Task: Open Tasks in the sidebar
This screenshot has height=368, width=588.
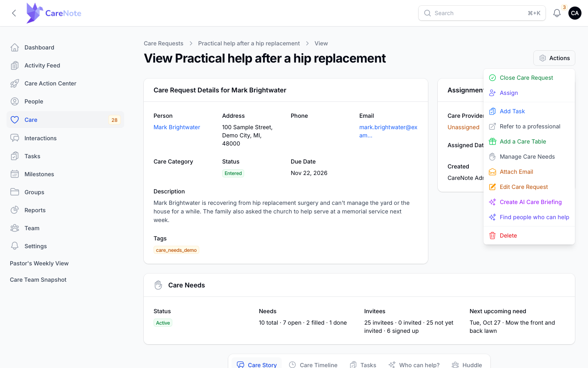Action: [x=65, y=156]
